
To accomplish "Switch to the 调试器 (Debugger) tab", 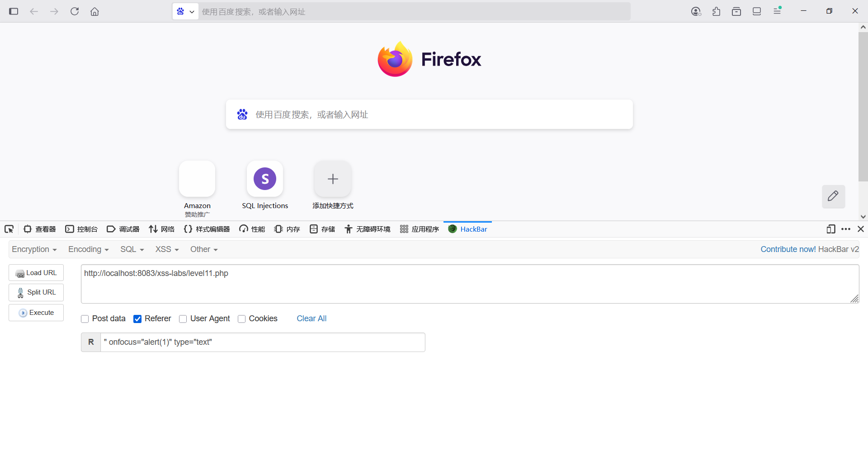I will tap(123, 229).
